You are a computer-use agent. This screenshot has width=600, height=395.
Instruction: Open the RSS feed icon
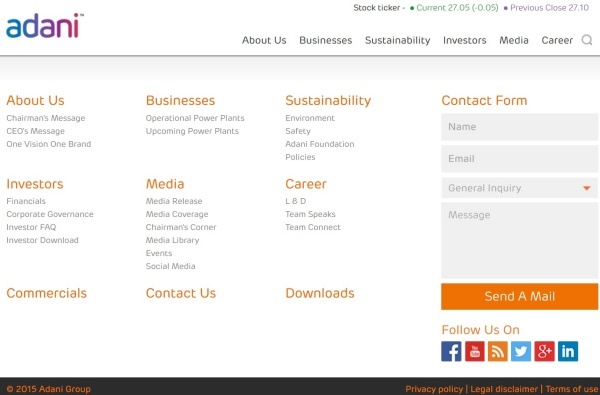coord(498,351)
